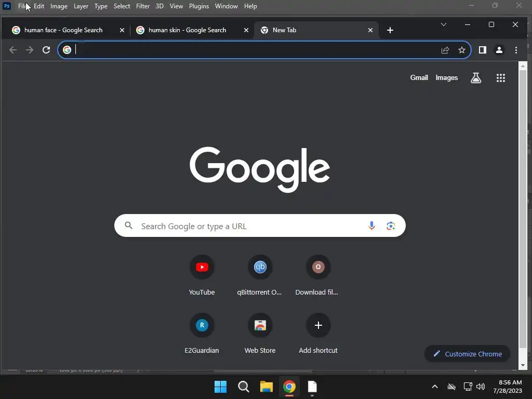Viewport: 532px width, 399px height.
Task: Open Photoshop Layer menu
Action: 81,6
